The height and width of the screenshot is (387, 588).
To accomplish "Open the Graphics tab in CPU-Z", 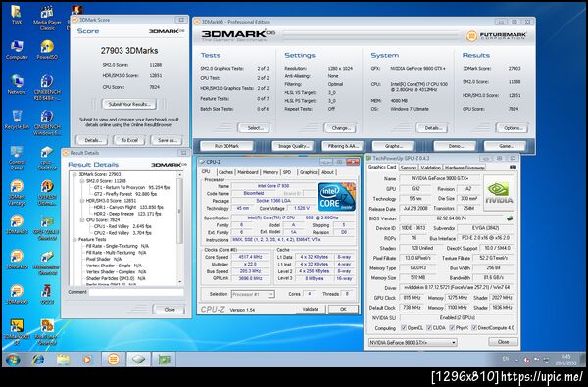I will [309, 172].
